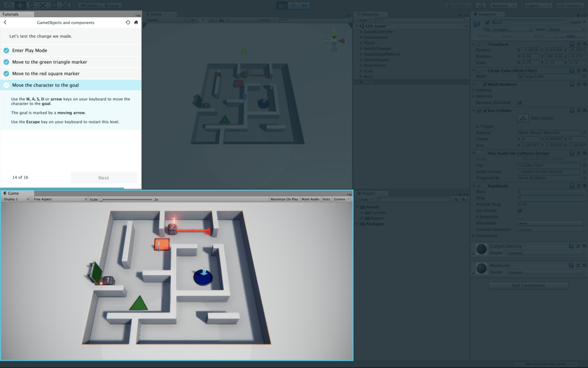Click the Box2 object cube icon in Inspector

pyautogui.click(x=477, y=23)
